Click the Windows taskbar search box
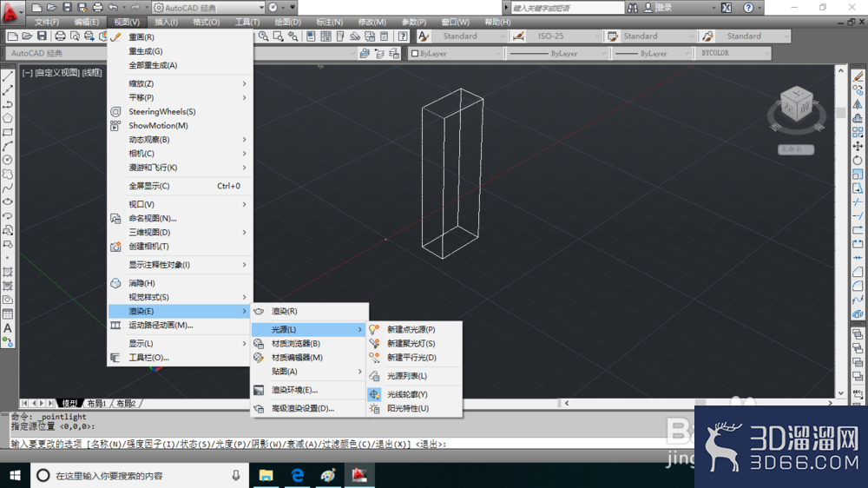The height and width of the screenshot is (488, 868). tap(140, 475)
